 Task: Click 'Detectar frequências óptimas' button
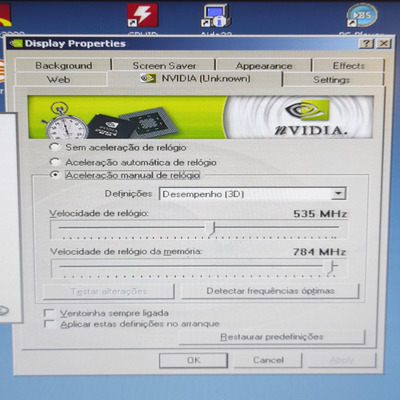(270, 291)
